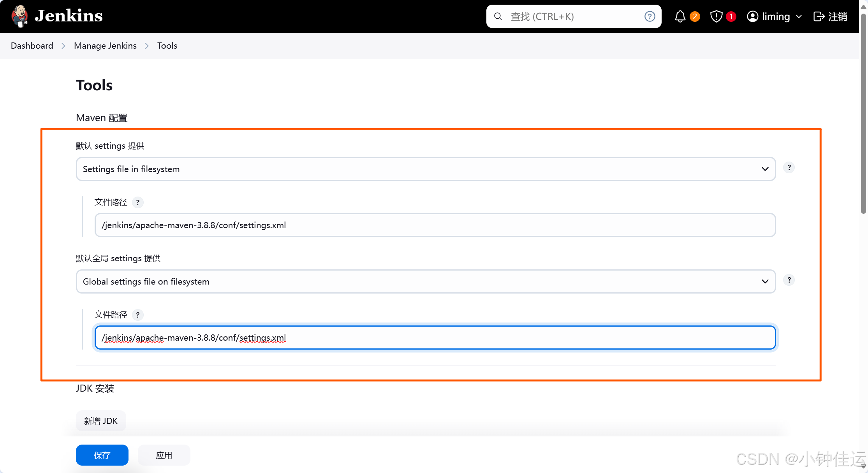This screenshot has width=868, height=473.
Task: Expand the liming user dropdown chevron
Action: coord(799,17)
